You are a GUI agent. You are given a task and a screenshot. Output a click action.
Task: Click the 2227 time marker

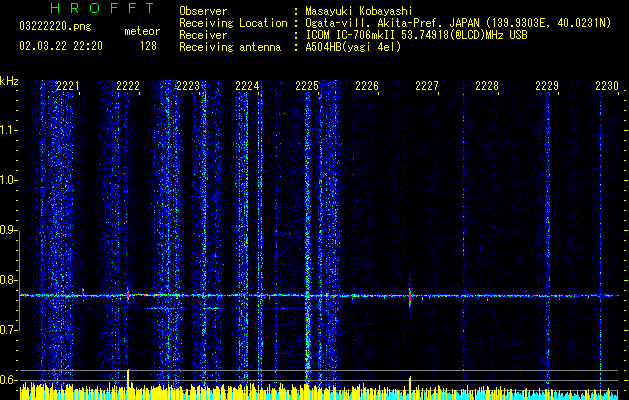(x=427, y=86)
